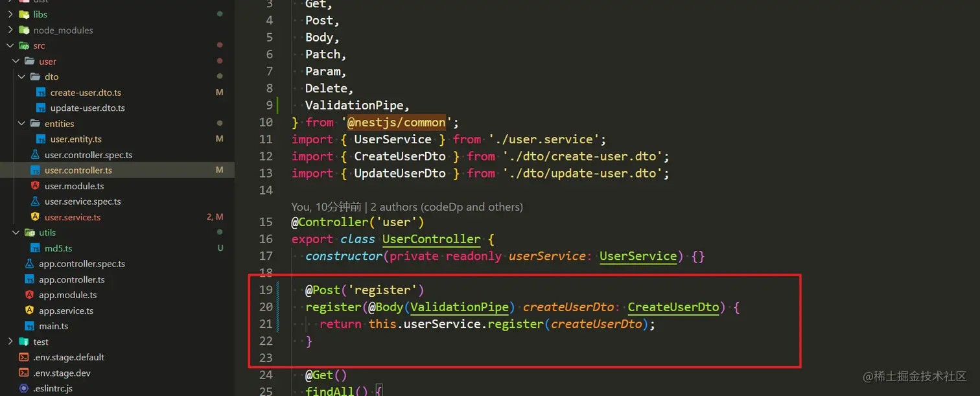
Task: Click the GitLens blame annotation 'You, 10分钟前'
Action: click(327, 207)
